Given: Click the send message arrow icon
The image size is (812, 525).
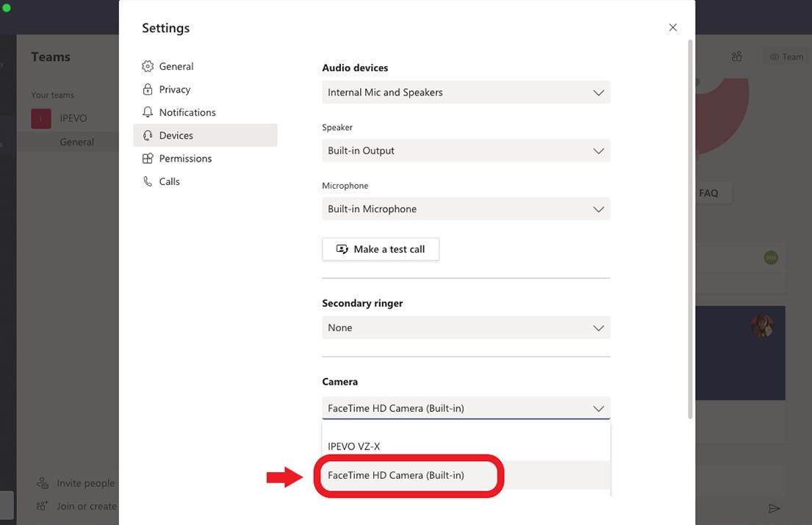Looking at the screenshot, I should pyautogui.click(x=774, y=508).
